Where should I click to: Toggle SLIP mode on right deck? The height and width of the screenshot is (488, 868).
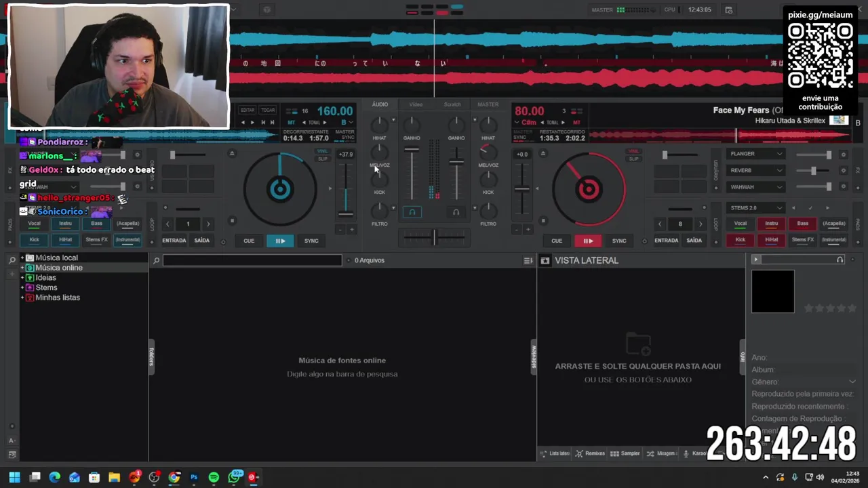pos(633,159)
